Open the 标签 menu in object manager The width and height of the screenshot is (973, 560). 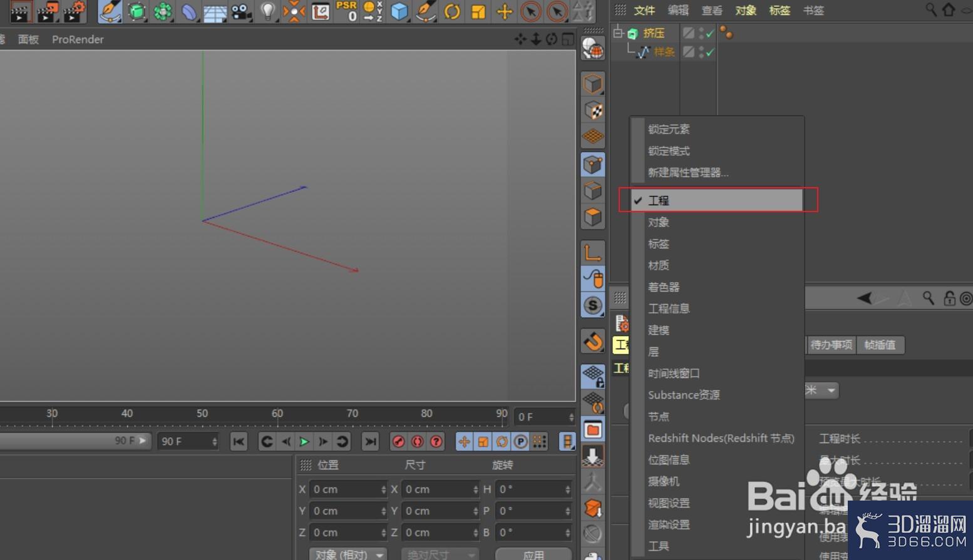coord(780,11)
